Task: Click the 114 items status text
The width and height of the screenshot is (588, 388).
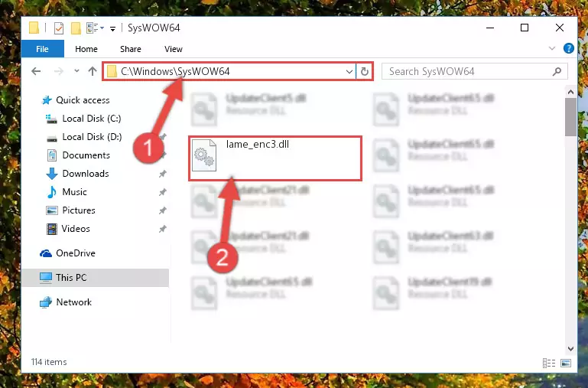Action: [x=49, y=362]
